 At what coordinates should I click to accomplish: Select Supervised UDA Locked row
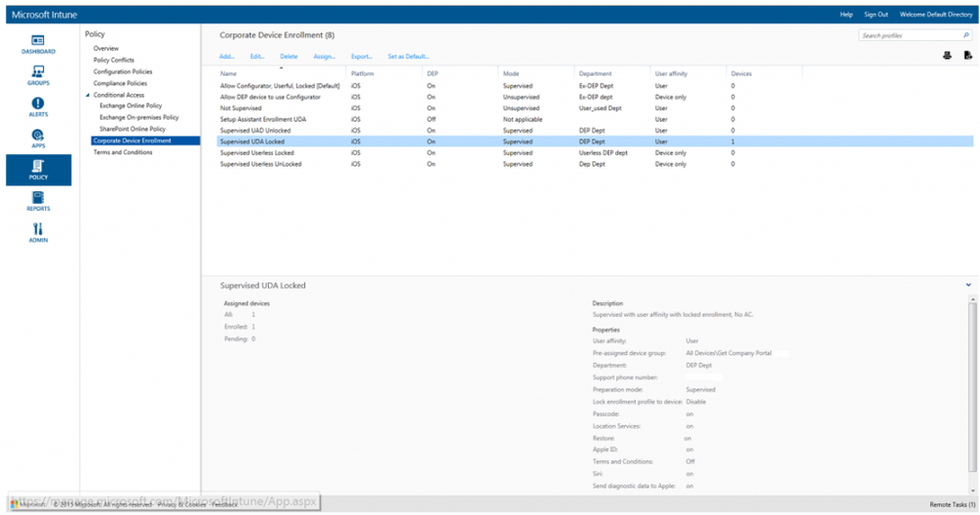(x=594, y=142)
